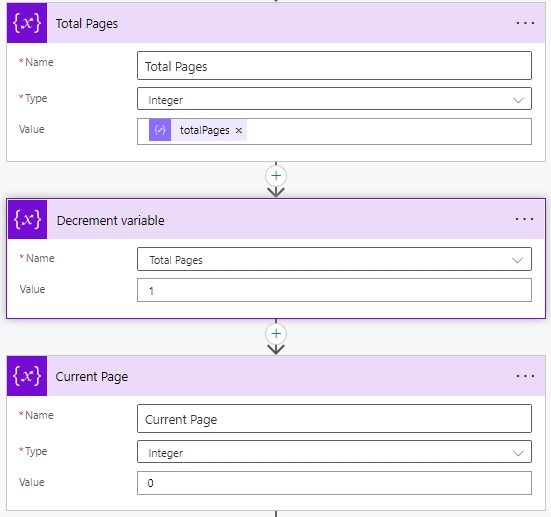This screenshot has height=517, width=551.
Task: Click the Current Page Value field
Action: (334, 483)
